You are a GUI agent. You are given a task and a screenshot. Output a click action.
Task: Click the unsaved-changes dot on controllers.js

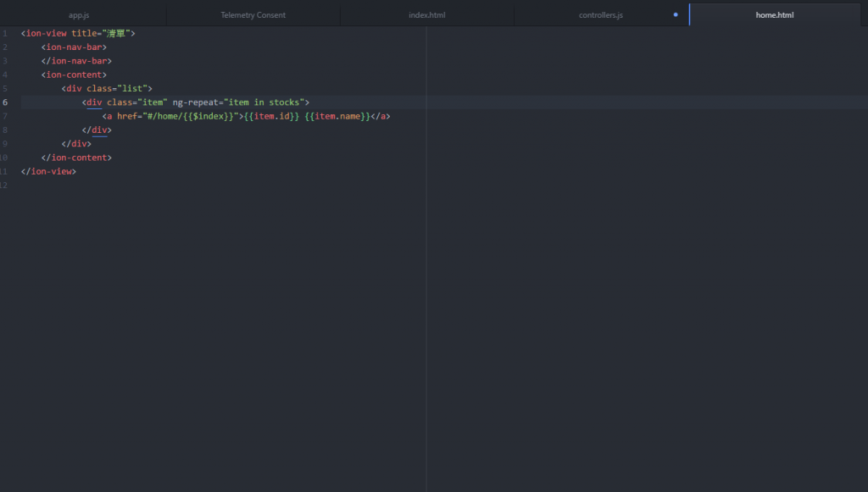676,15
